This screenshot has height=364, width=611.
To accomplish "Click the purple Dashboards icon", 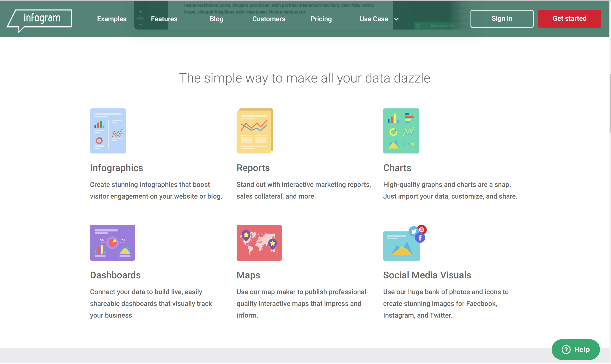I will coord(112,243).
